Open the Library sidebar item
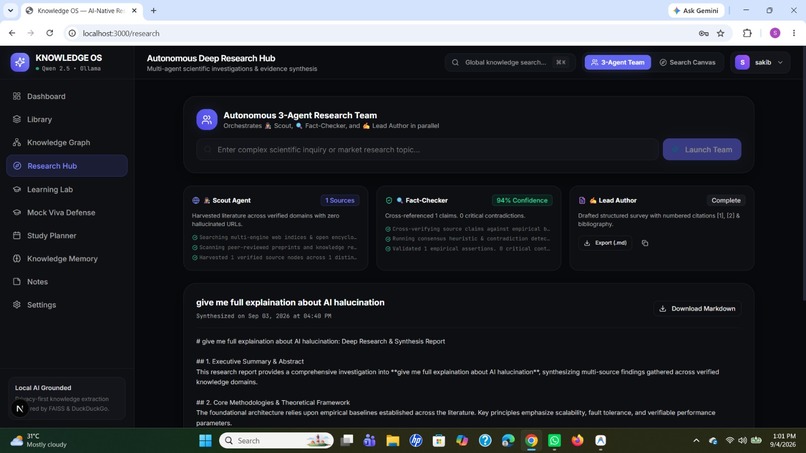 pos(67,119)
